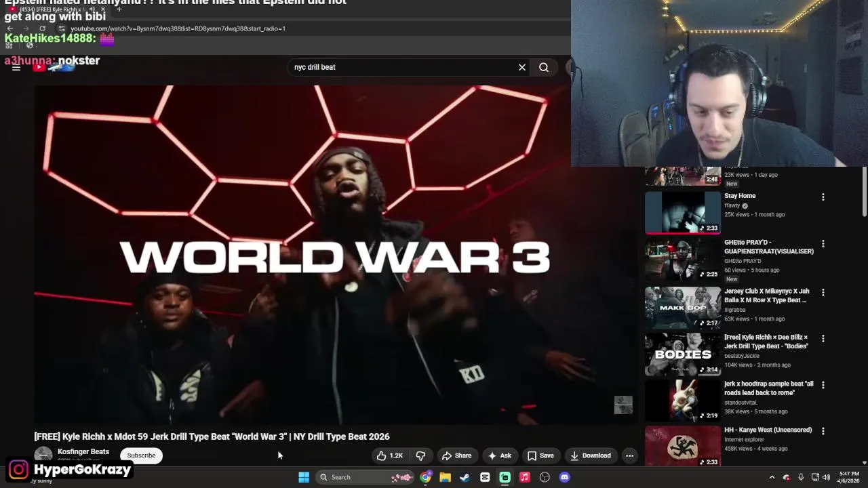The image size is (868, 488).
Task: Open 'Stay Home' video thumbnail
Action: click(x=683, y=213)
